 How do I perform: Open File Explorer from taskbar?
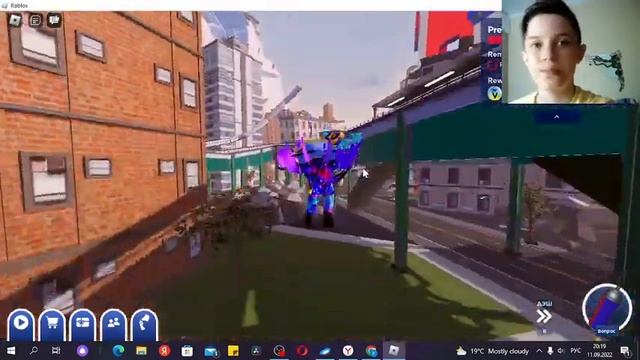tap(141, 351)
